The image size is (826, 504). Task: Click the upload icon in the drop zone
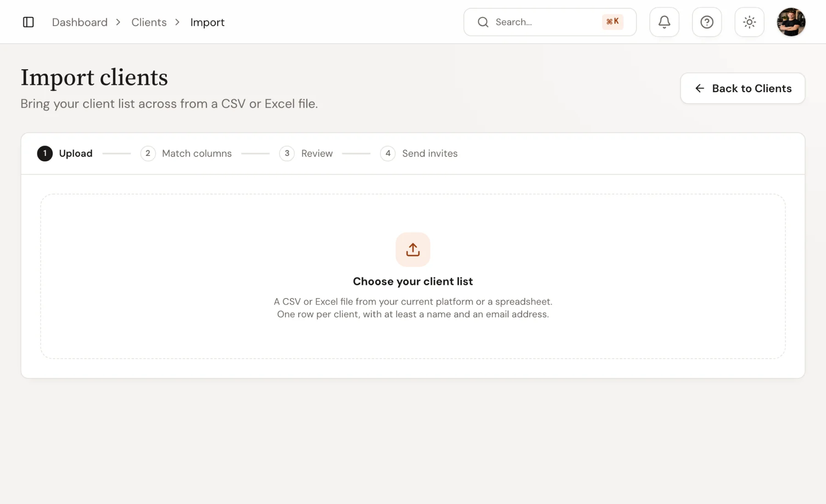(413, 249)
